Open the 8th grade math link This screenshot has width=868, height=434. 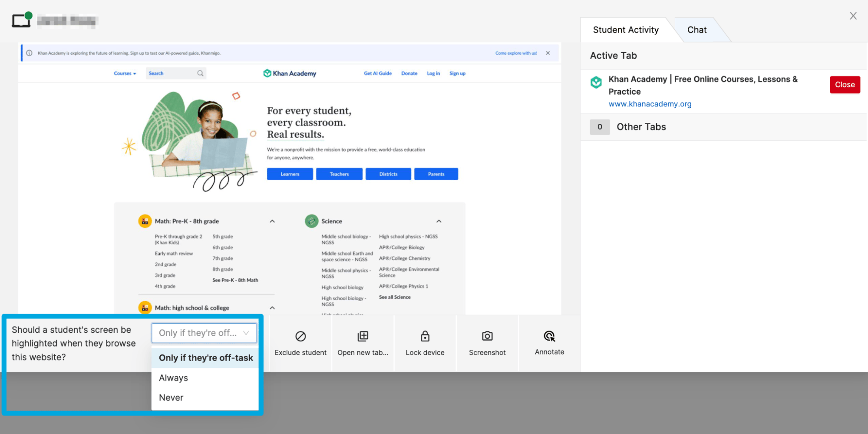point(222,269)
